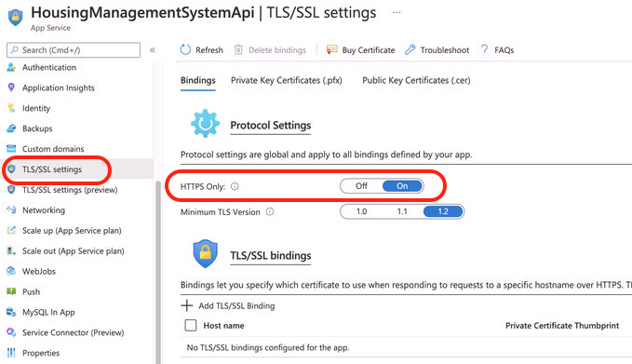The width and height of the screenshot is (632, 364).
Task: Click Buy Certificate button label
Action: point(369,50)
